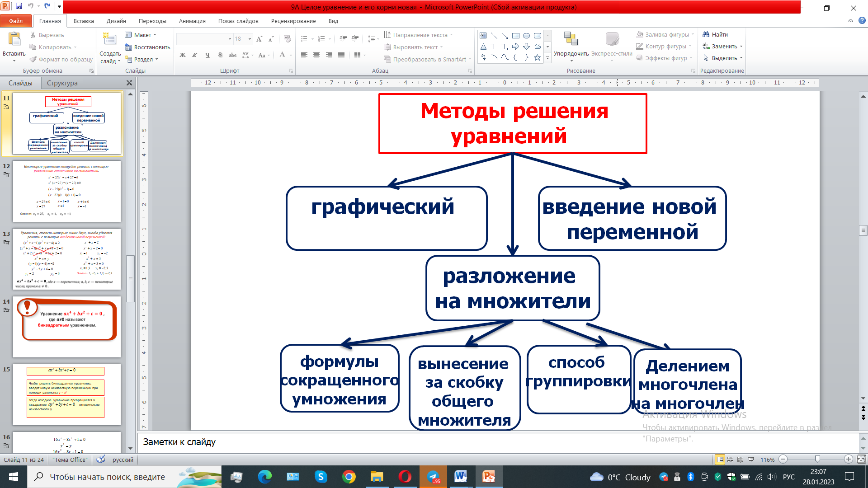This screenshot has height=488, width=868.
Task: Click the Find (Найти) binoculars button
Action: [x=715, y=34]
